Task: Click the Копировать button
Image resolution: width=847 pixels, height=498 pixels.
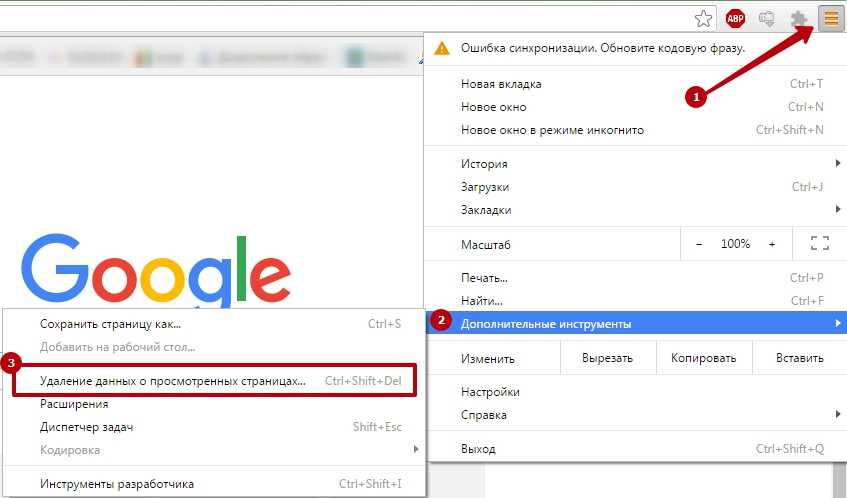Action: point(703,358)
